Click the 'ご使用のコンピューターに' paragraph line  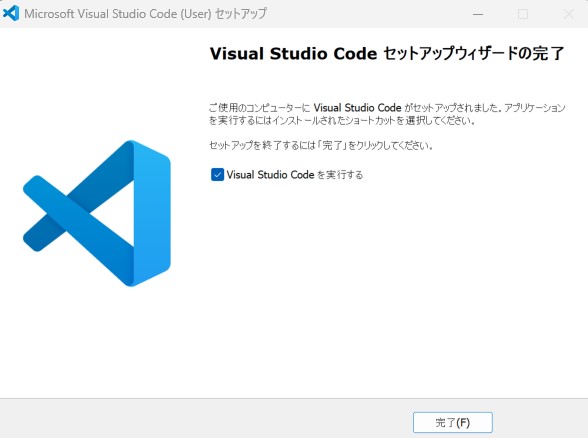387,108
